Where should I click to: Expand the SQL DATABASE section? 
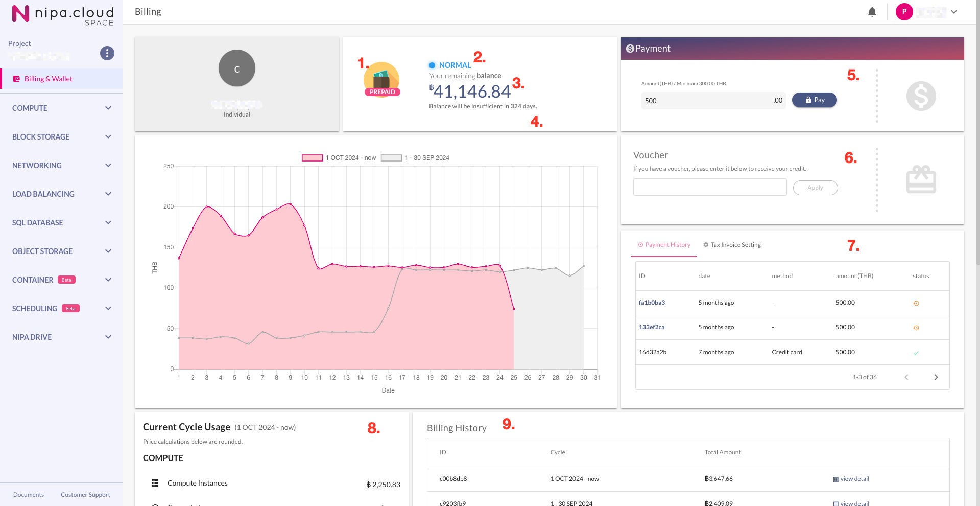(61, 222)
